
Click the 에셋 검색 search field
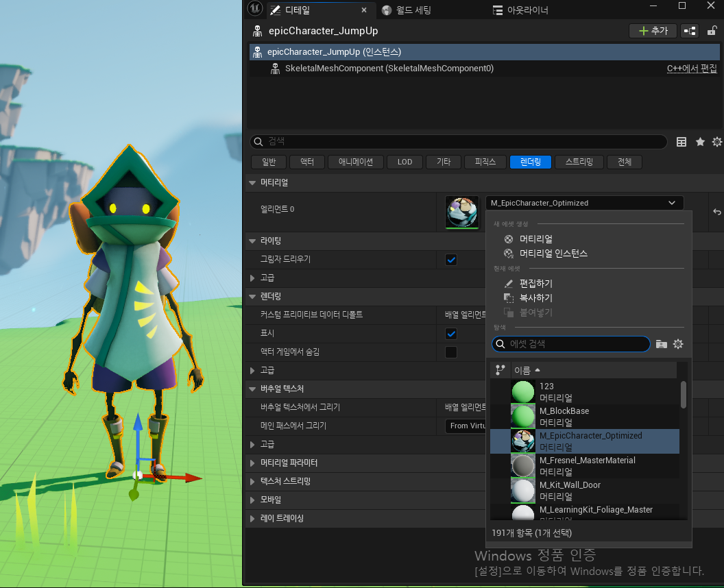(x=570, y=344)
